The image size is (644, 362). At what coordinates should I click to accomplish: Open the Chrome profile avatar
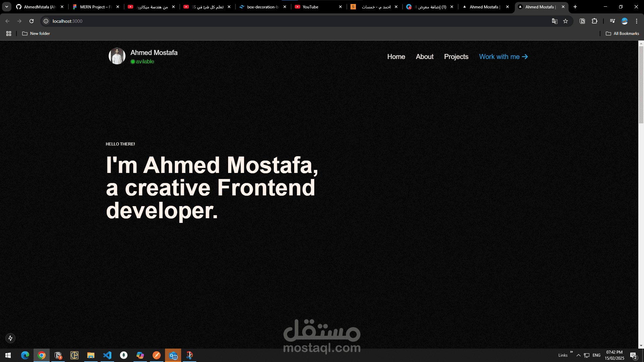tap(624, 21)
